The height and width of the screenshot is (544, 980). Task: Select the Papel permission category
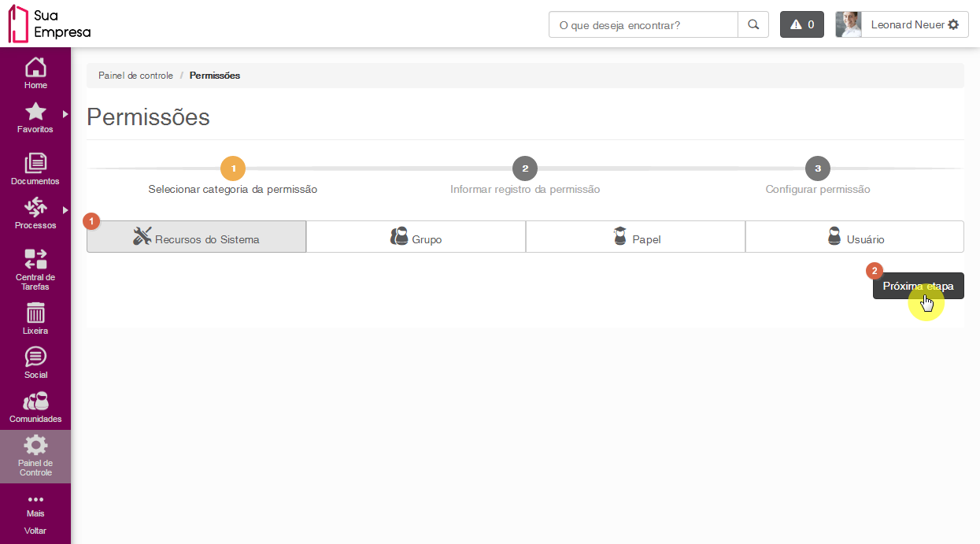coord(635,237)
